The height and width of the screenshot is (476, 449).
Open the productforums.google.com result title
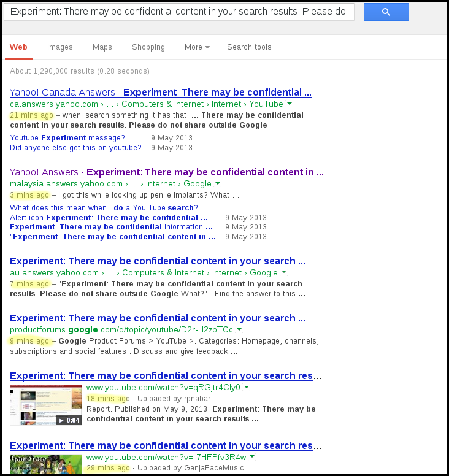tap(158, 318)
